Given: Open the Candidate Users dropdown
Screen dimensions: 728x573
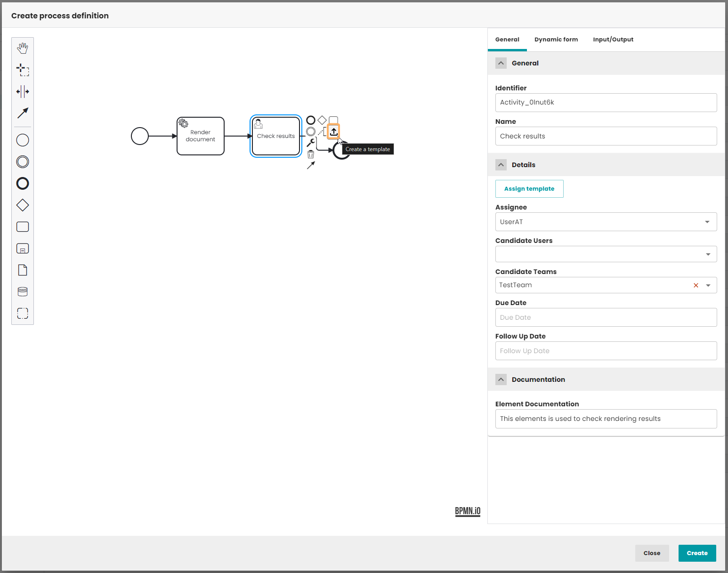Looking at the screenshot, I should (708, 254).
